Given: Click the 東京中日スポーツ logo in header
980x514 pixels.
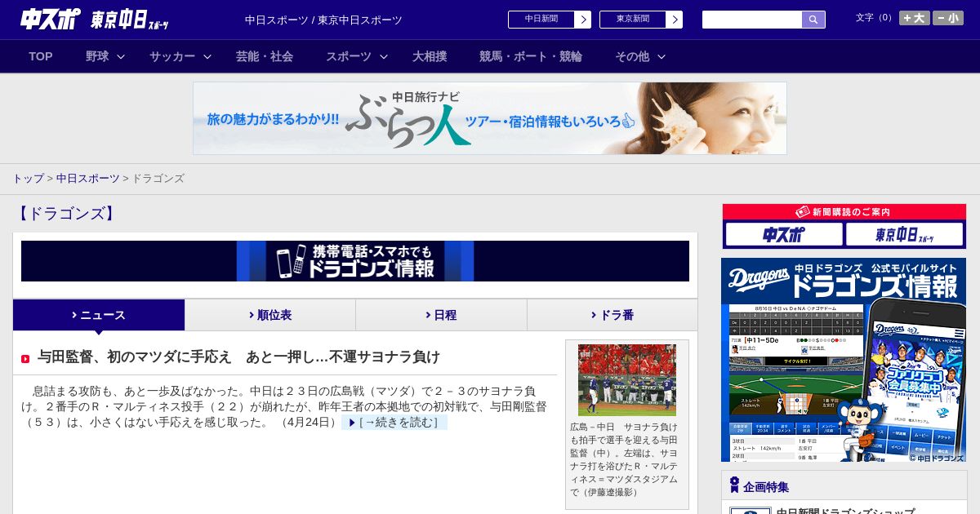Looking at the screenshot, I should (131, 20).
